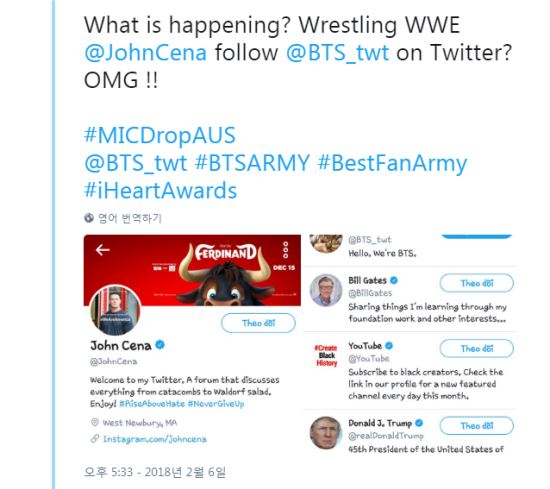The image size is (550, 489).
Task: Click the YouTube Create Black History avatar
Action: (326, 355)
